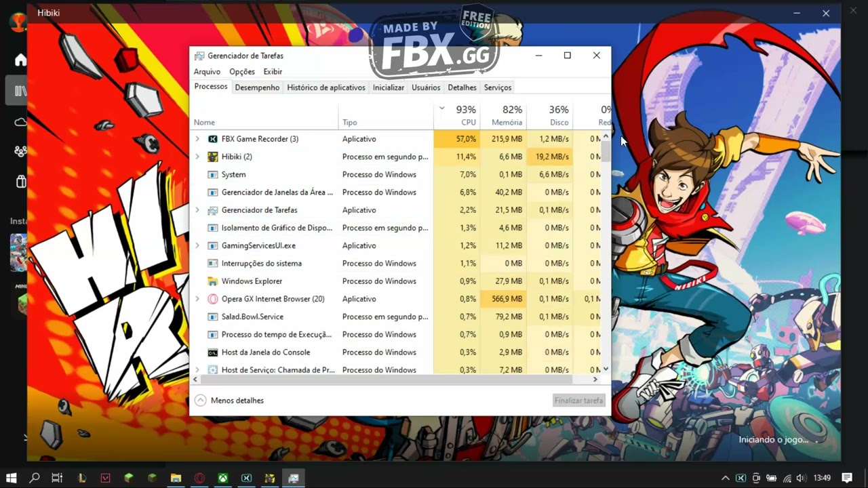Open taskbar Search magnifier
Viewport: 868px width, 488px height.
[35, 478]
